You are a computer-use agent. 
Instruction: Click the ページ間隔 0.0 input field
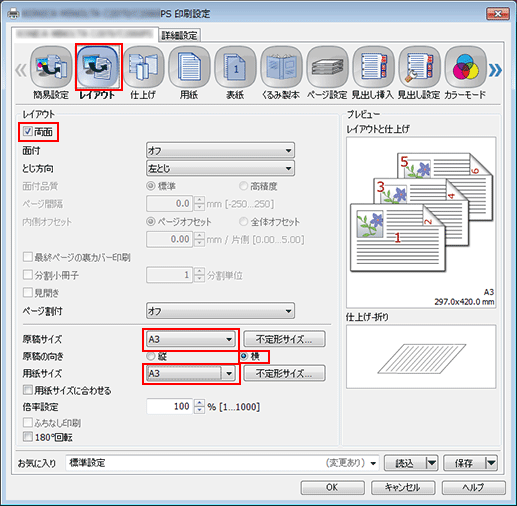pos(170,203)
